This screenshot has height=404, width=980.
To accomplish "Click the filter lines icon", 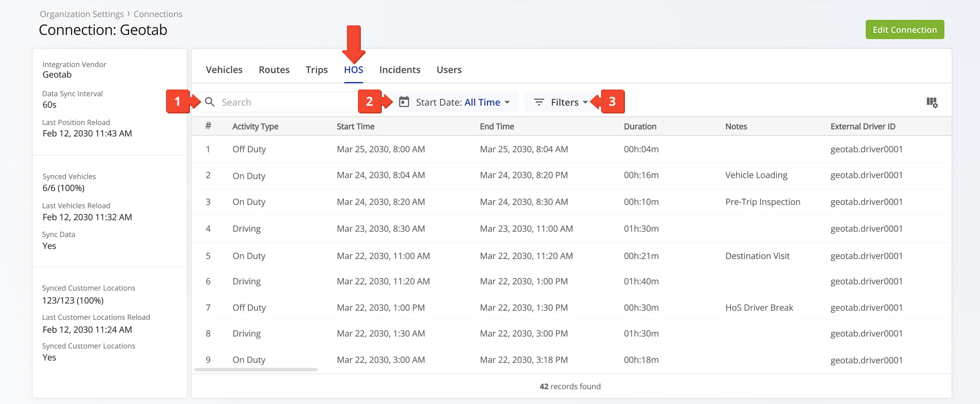I will tap(539, 102).
